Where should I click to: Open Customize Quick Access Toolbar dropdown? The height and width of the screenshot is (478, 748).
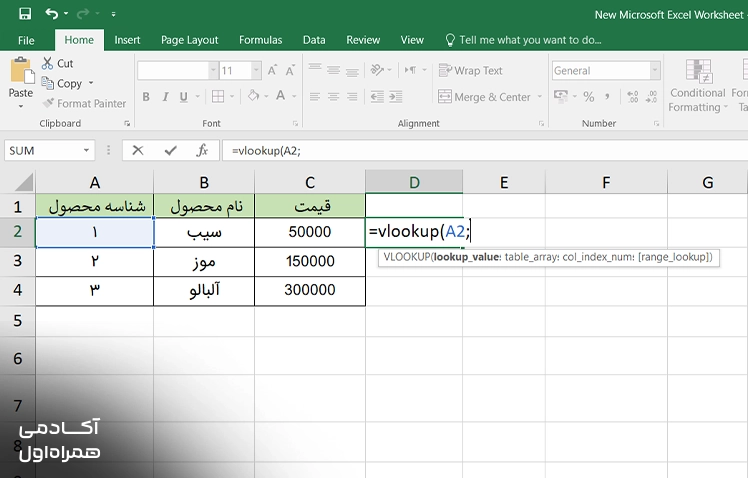pos(114,14)
